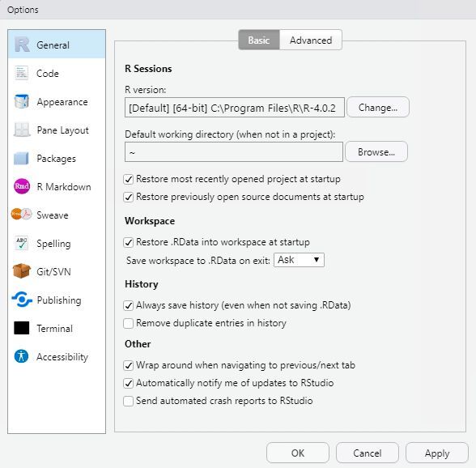This screenshot has height=468, width=476.
Task: Open R Markdown Rmd icon
Action: tap(22, 186)
